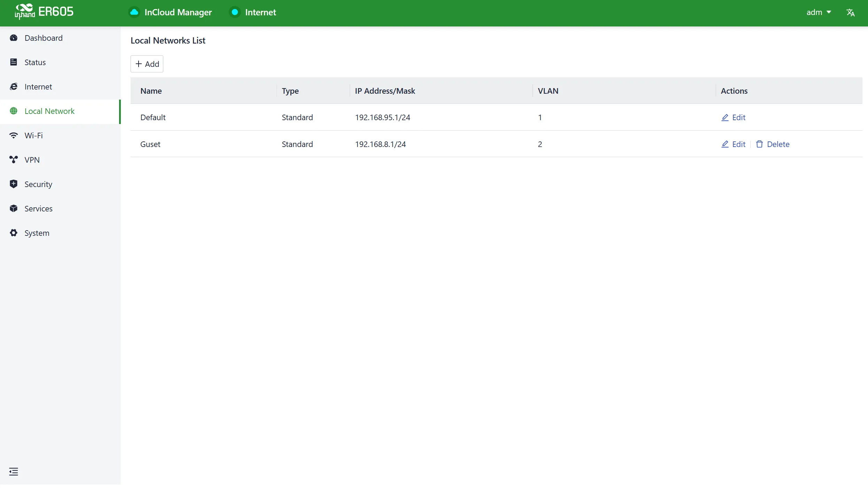Screen dimensions: 868x488
Task: Click the trash icon in Guset row
Action: click(759, 144)
